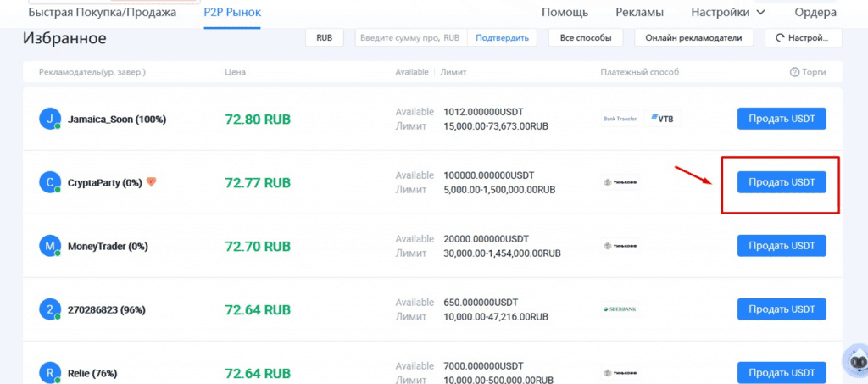Viewport: 868px width, 384px height.
Task: Click the Платежный способ column header
Action: coord(639,72)
